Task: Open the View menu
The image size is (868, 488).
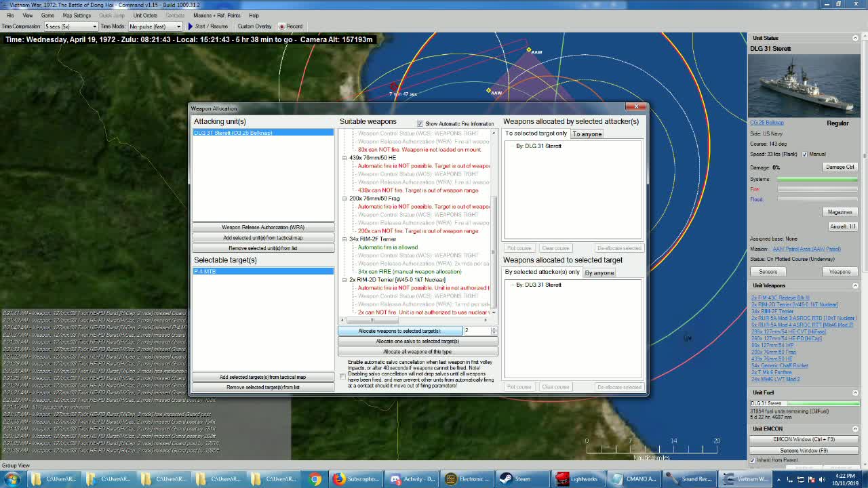Action: [x=28, y=15]
